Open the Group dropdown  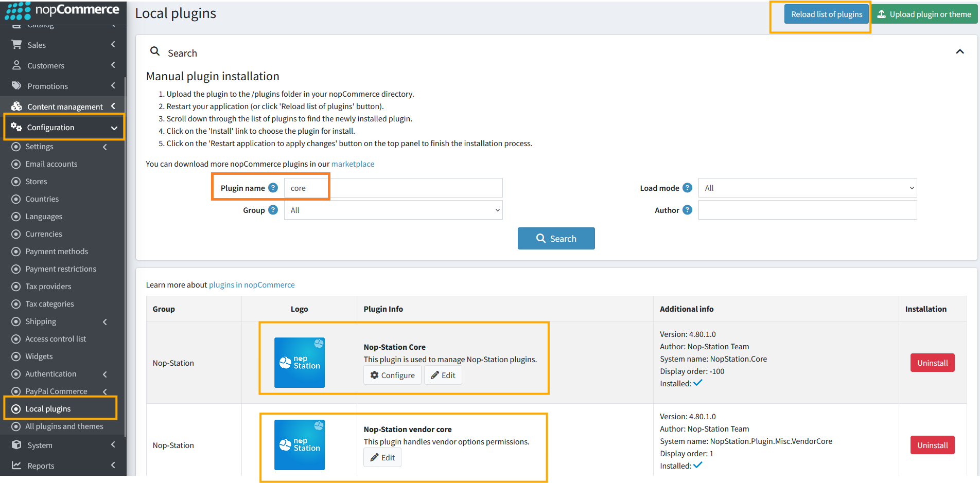(393, 210)
